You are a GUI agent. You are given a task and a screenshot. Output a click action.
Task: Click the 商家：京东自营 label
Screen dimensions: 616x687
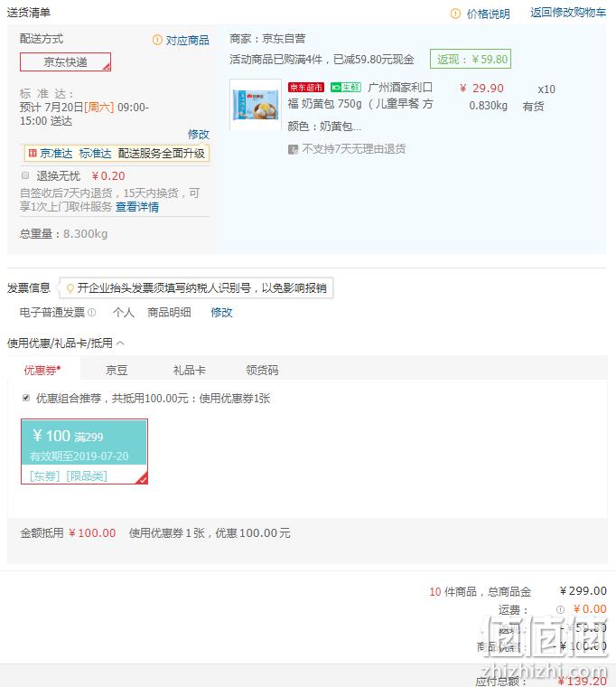click(x=267, y=39)
